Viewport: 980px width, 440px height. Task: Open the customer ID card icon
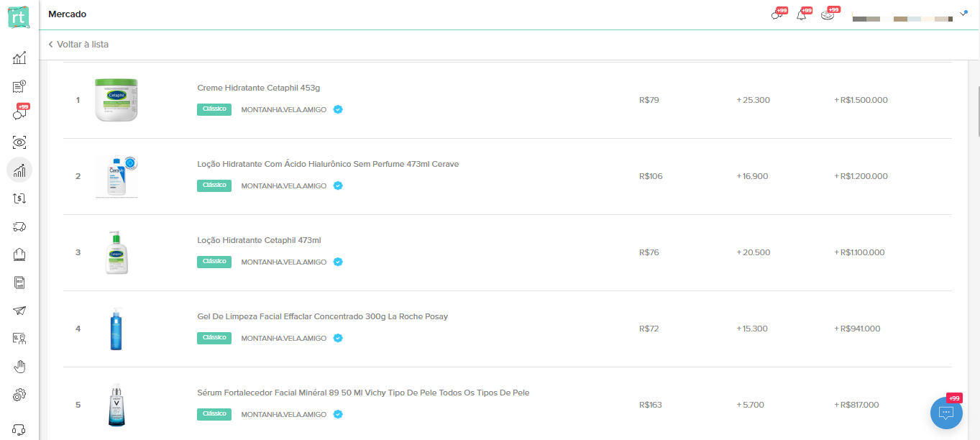click(x=19, y=339)
